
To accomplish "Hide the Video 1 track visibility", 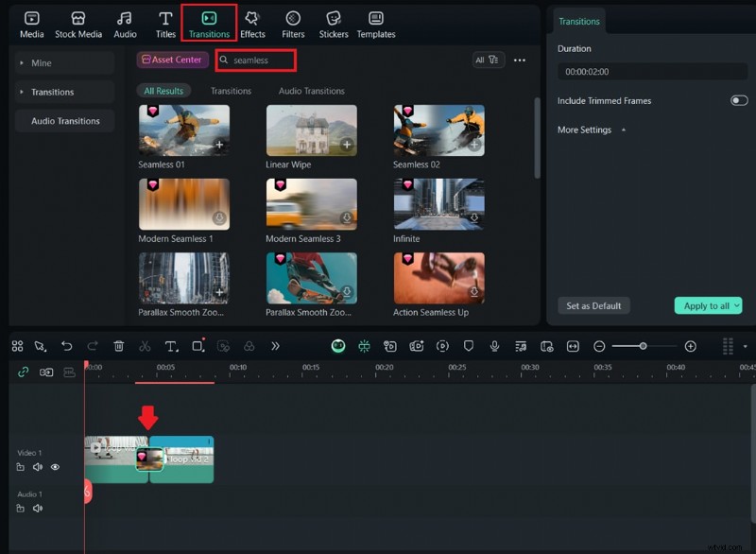I will point(56,467).
